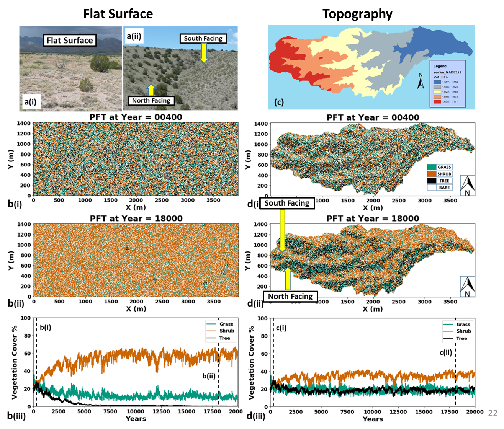
Task: Click the BARE entry in the PFT legend
Action: [440, 188]
